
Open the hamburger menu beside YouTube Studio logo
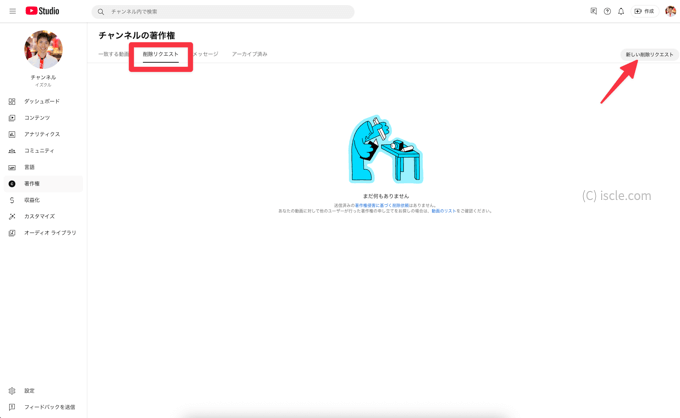[12, 11]
